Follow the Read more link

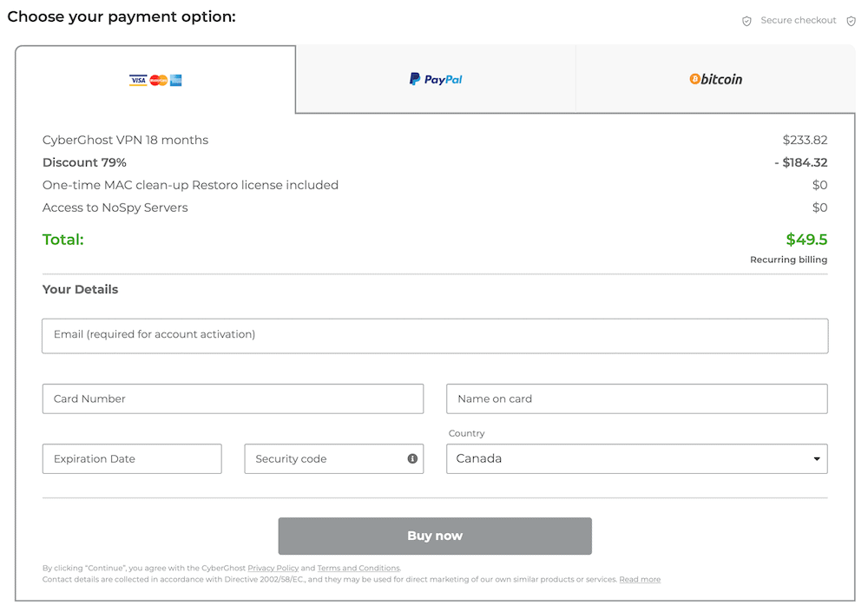(x=640, y=579)
